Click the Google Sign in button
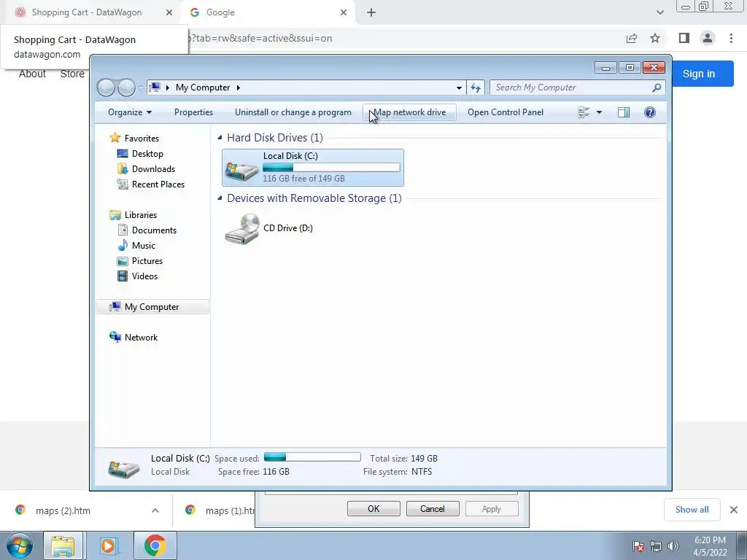Screen dimensions: 747x560 [699, 74]
